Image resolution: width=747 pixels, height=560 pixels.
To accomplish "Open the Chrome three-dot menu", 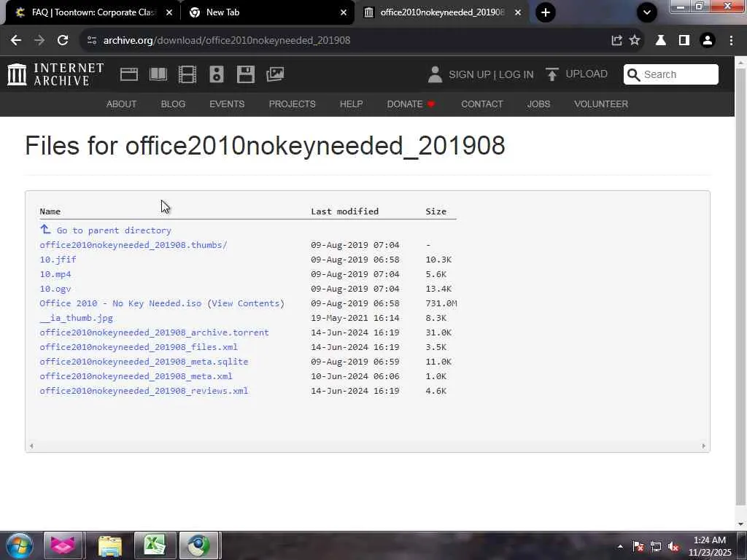I will (731, 41).
